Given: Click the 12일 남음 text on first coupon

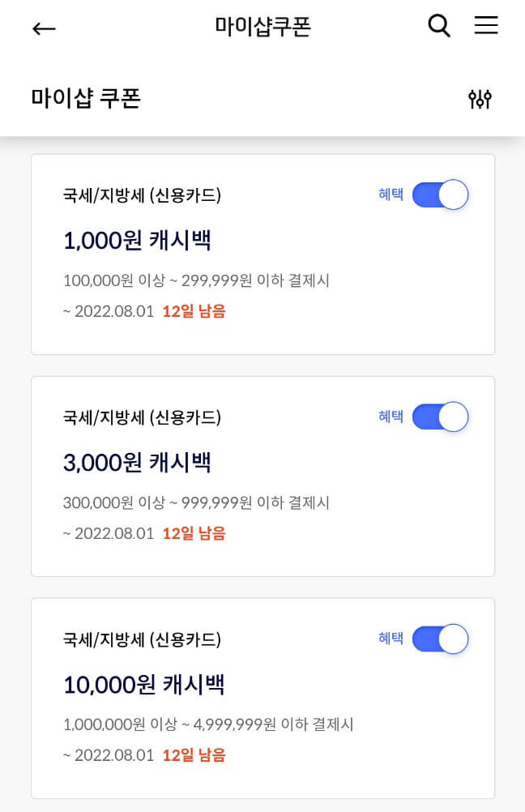Looking at the screenshot, I should tap(194, 311).
